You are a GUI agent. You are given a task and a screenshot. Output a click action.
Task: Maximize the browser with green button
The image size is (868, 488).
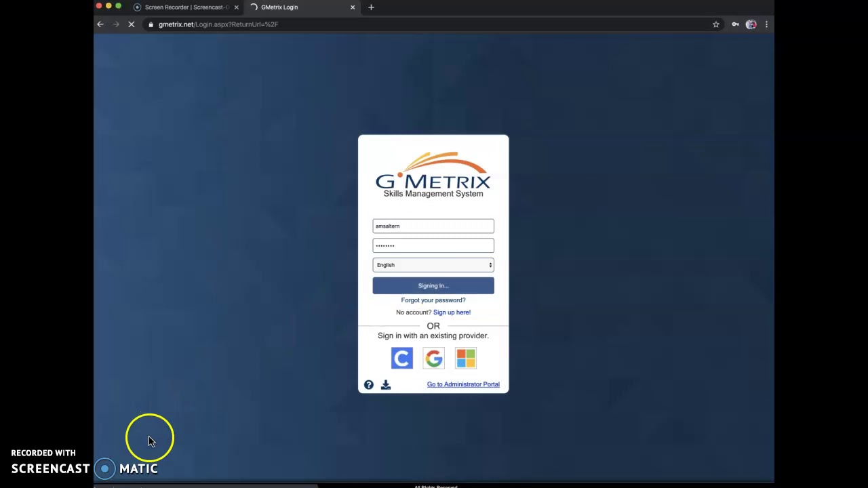[x=118, y=6]
